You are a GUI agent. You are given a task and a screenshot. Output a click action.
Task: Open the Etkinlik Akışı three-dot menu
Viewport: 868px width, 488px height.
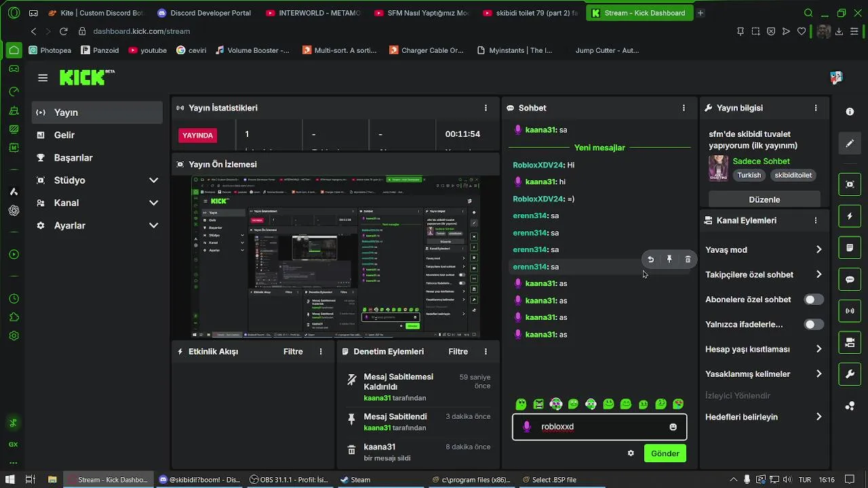click(321, 352)
